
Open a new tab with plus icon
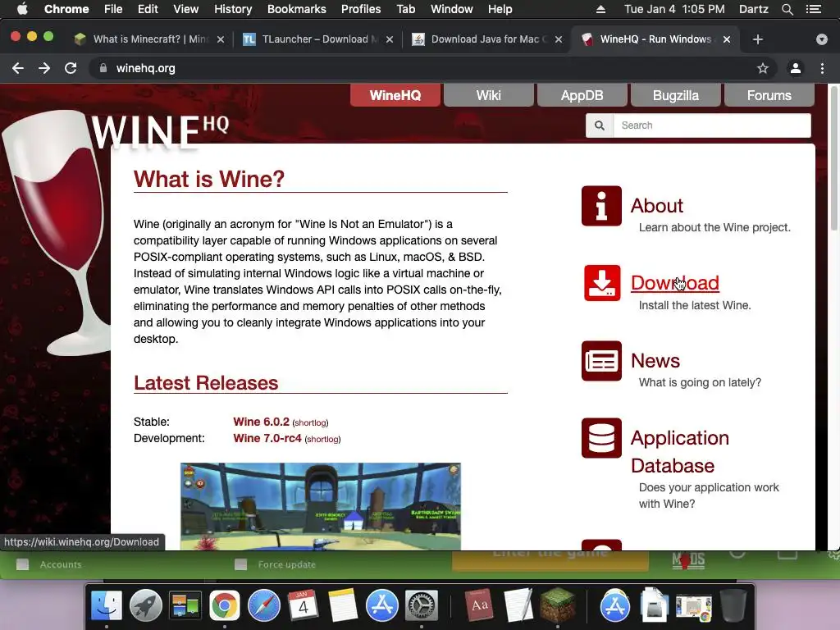(757, 39)
